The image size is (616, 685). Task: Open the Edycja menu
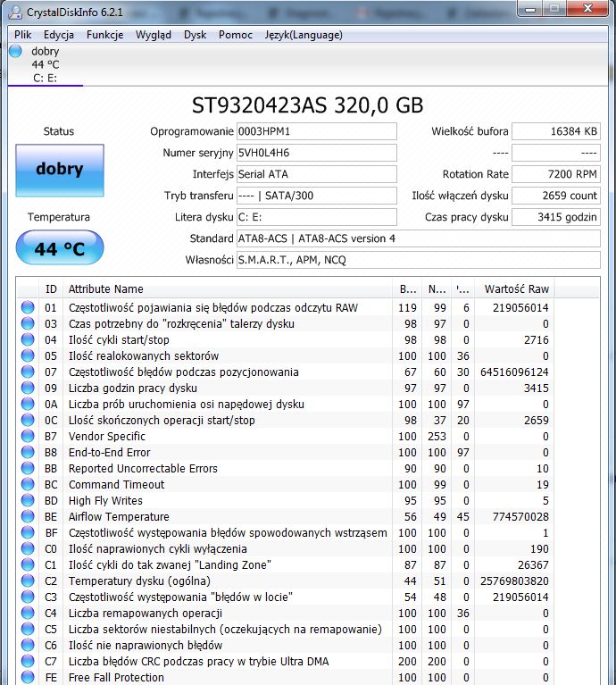tap(59, 35)
